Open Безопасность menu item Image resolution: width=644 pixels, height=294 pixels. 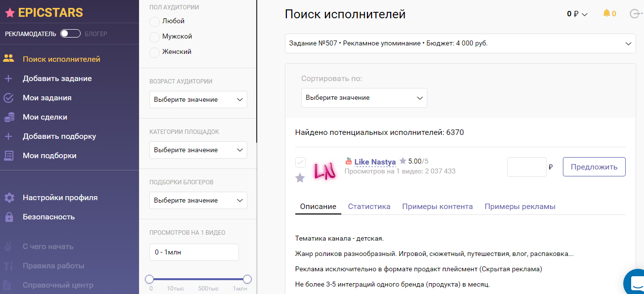click(x=49, y=217)
